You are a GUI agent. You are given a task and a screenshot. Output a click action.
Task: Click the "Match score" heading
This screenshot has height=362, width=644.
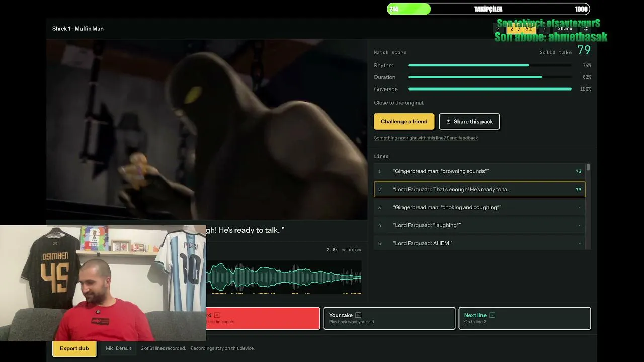(390, 52)
